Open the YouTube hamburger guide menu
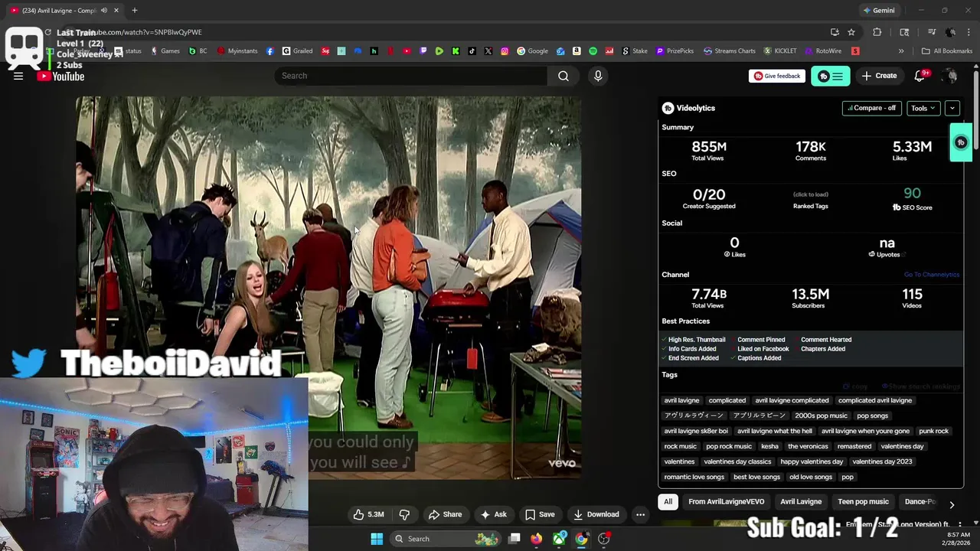 [18, 76]
